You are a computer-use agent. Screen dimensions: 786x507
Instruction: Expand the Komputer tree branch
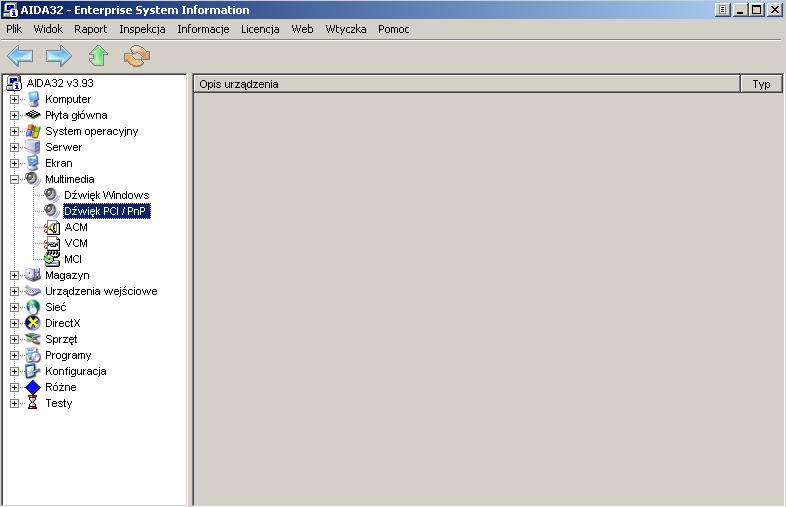click(x=15, y=99)
